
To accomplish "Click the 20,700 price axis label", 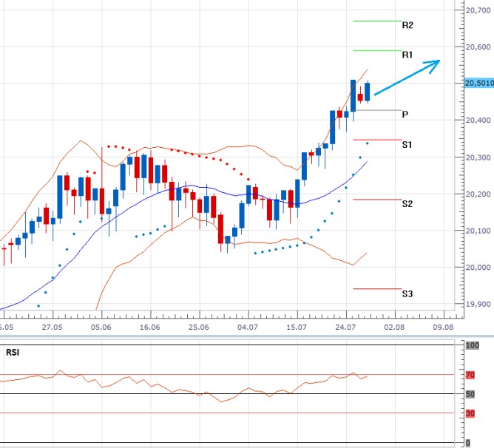I will pyautogui.click(x=478, y=10).
